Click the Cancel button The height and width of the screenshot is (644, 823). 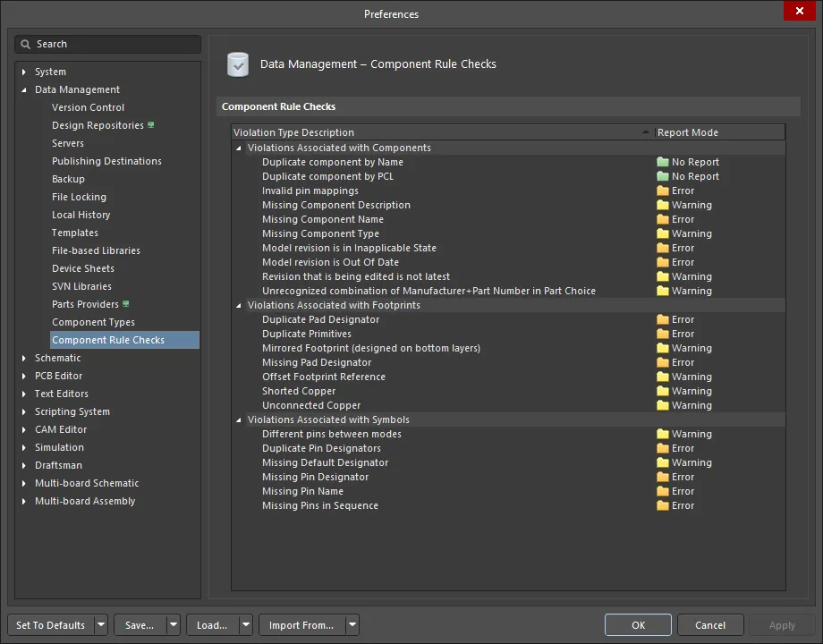point(710,625)
